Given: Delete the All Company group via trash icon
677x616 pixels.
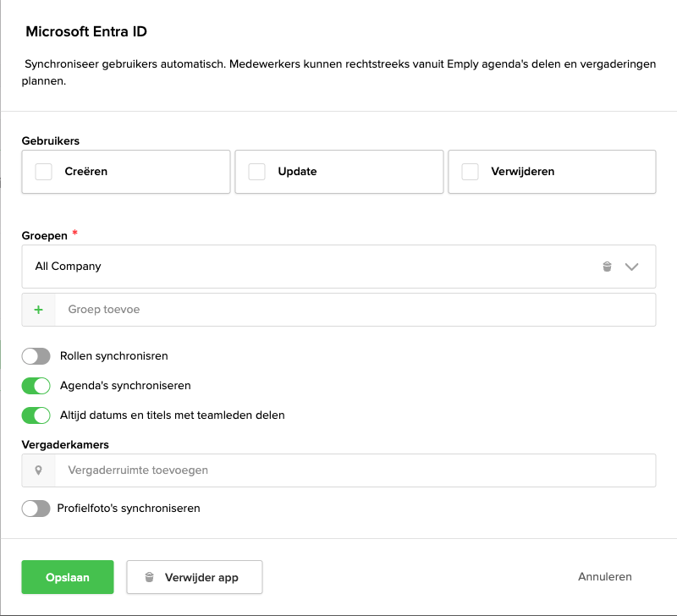Looking at the screenshot, I should 607,267.
